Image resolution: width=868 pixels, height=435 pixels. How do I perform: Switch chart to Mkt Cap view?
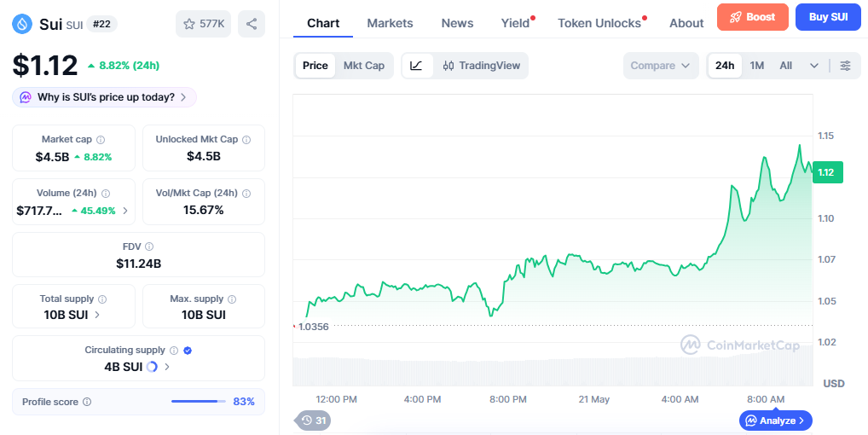pos(364,66)
